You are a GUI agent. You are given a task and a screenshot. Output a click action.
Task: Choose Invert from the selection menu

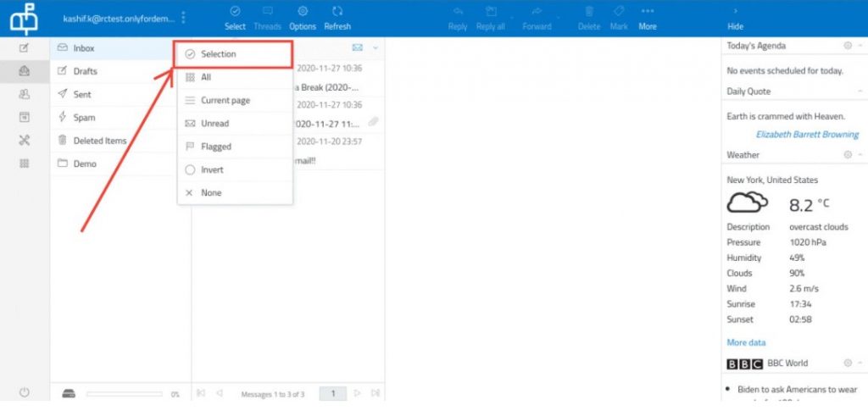click(212, 169)
